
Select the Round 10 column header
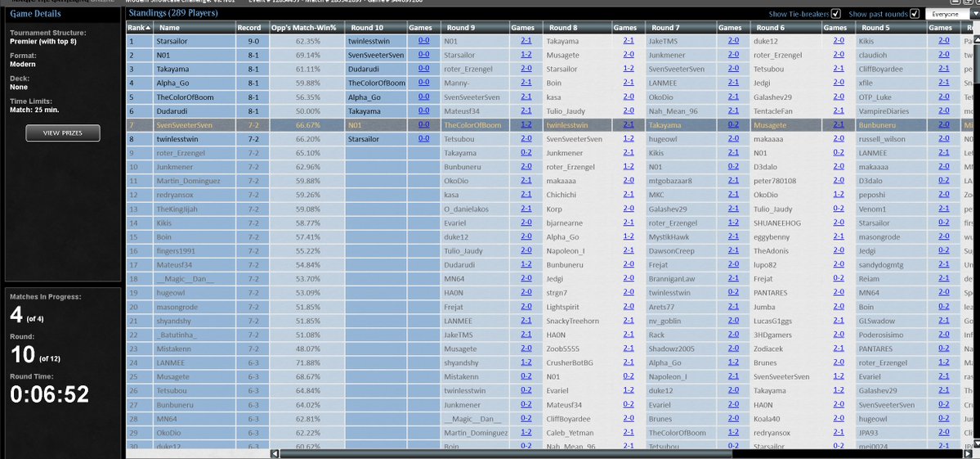[x=376, y=28]
